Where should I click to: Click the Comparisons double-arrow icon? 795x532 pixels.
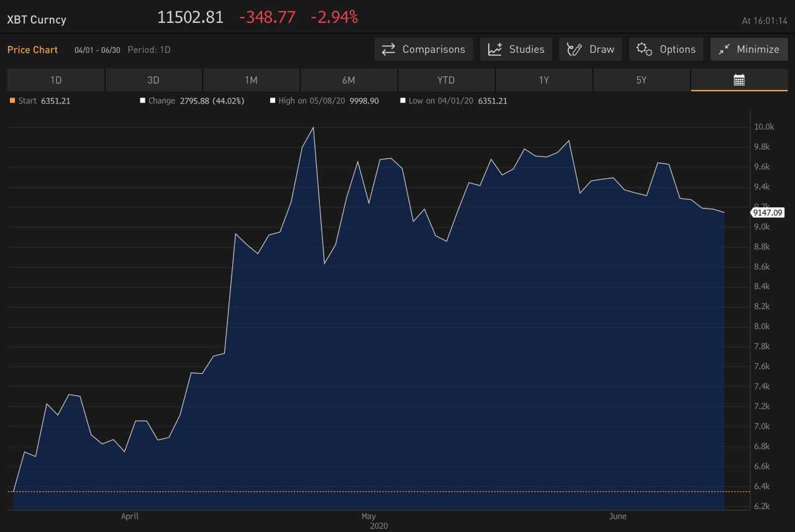(388, 49)
